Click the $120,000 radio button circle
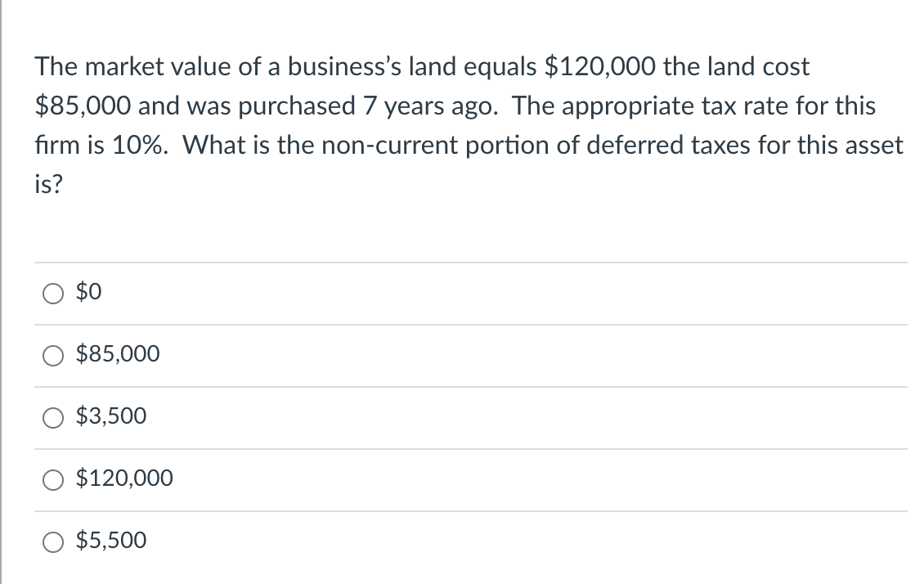The width and height of the screenshot is (924, 584). pos(53,479)
